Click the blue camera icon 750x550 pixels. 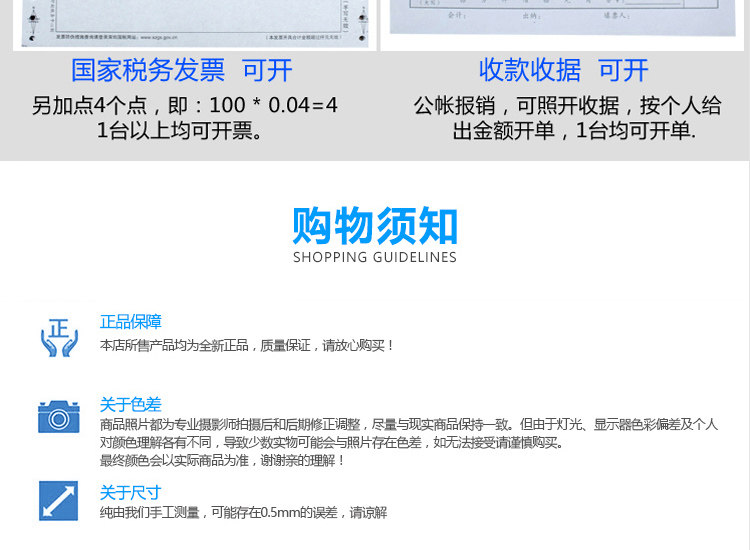[59, 417]
